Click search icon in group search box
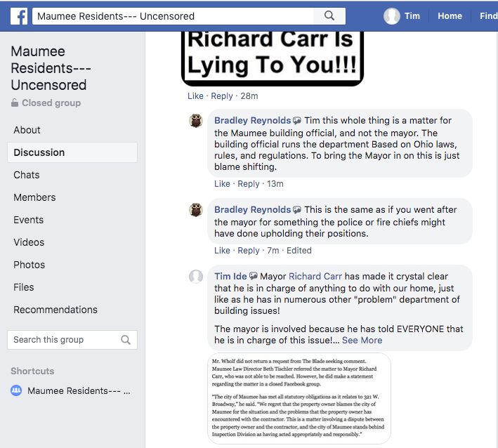The height and width of the screenshot is (448, 498). (x=126, y=340)
